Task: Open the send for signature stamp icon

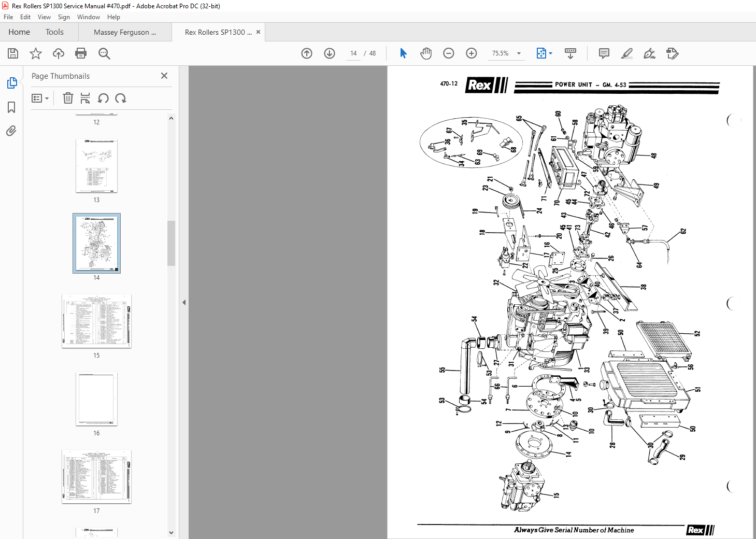Action: click(672, 53)
